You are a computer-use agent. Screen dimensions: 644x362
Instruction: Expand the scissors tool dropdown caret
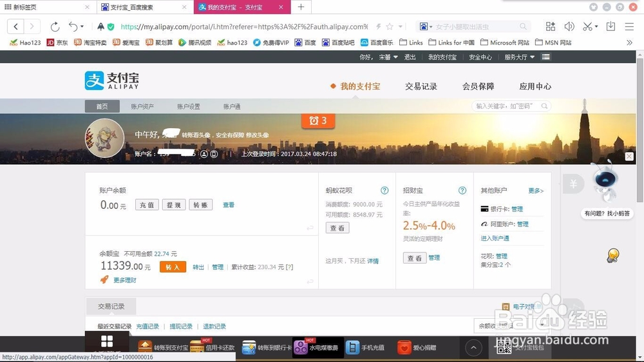[596, 26]
